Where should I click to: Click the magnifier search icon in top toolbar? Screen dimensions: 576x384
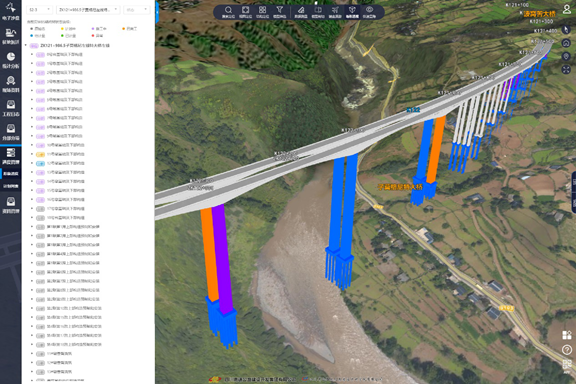(x=228, y=10)
